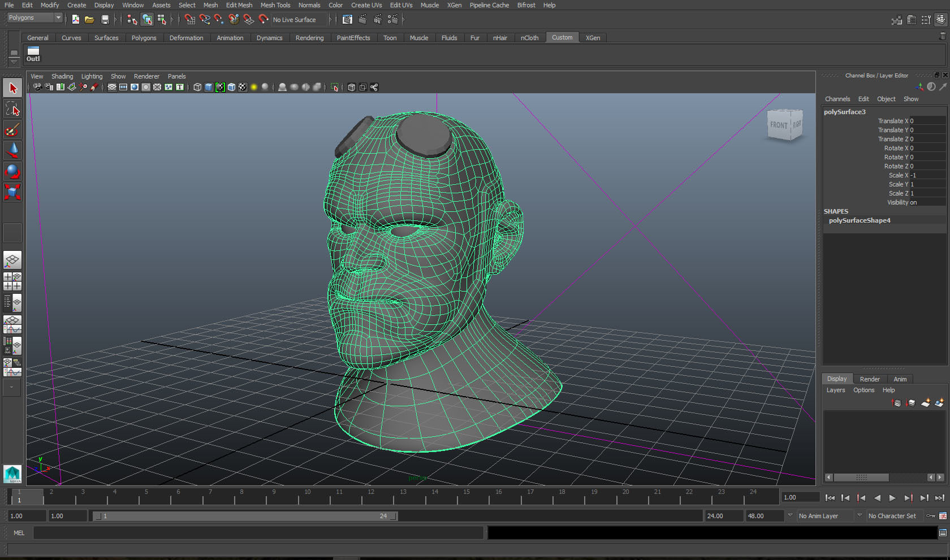
Task: Expand the shelf options menu arrow
Action: tap(14, 61)
